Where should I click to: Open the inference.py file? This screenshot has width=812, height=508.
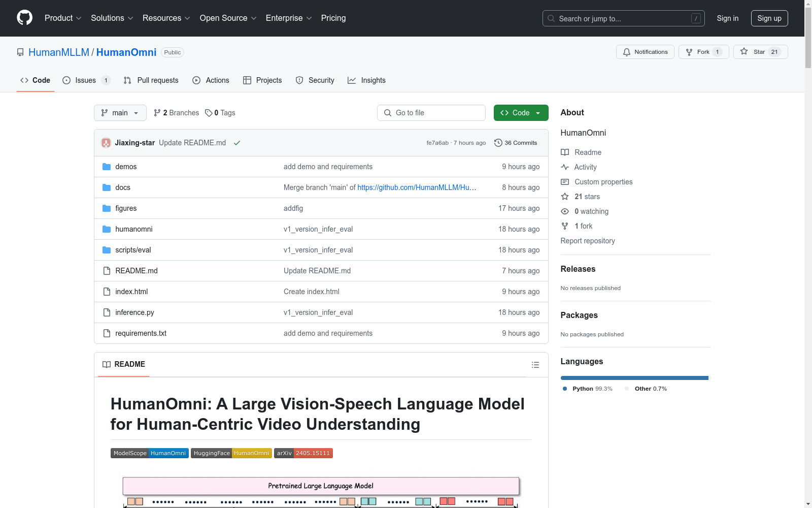[x=134, y=312]
